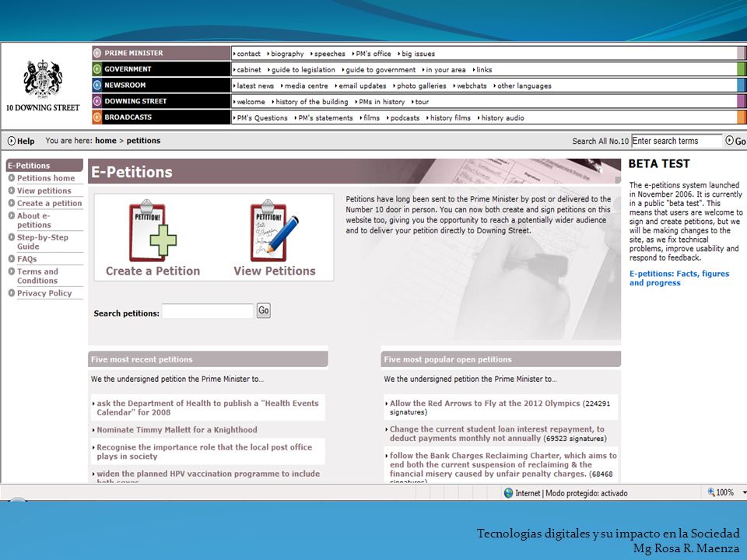Click Go button beside Search petitions

coord(264,310)
